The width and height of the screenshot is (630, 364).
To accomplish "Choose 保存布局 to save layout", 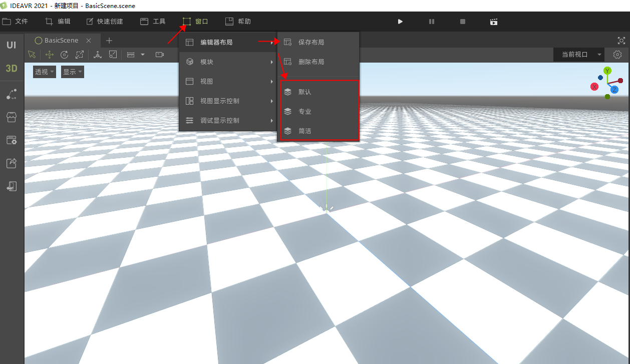I will pyautogui.click(x=319, y=43).
